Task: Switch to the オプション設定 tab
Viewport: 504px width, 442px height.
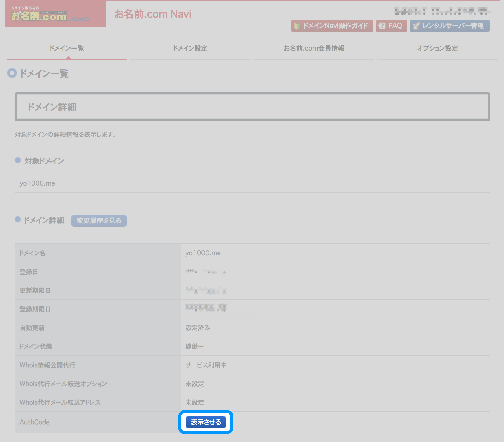Action: tap(437, 48)
